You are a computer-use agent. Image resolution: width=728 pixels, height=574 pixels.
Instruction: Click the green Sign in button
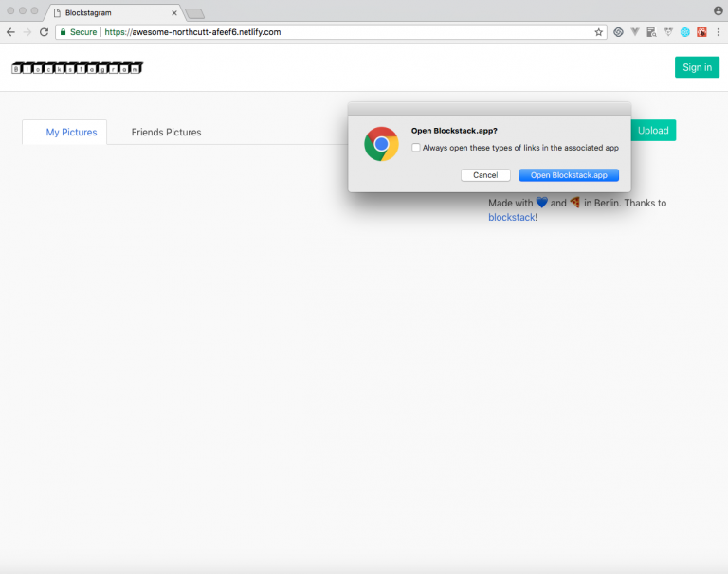coord(697,67)
